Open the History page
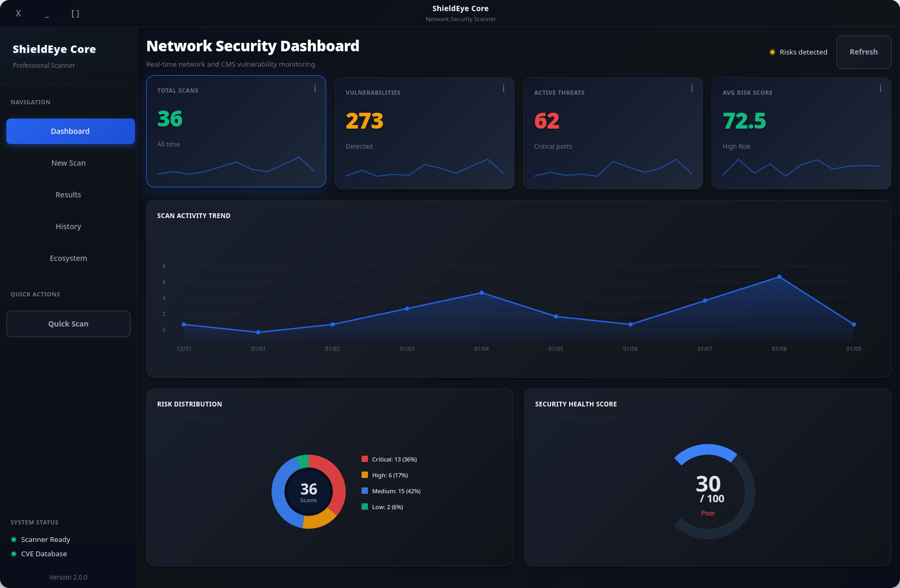This screenshot has height=588, width=900. click(68, 227)
